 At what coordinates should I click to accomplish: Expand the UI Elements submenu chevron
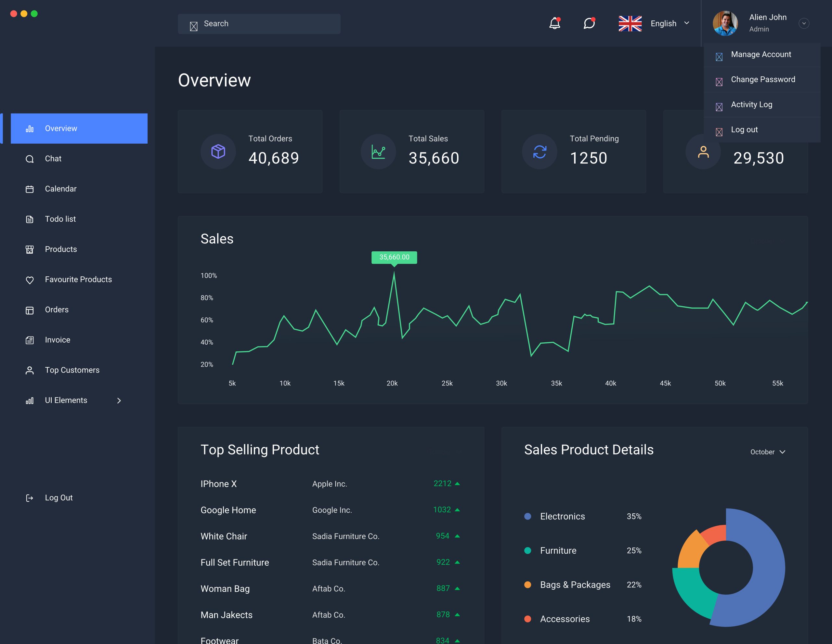click(x=119, y=401)
